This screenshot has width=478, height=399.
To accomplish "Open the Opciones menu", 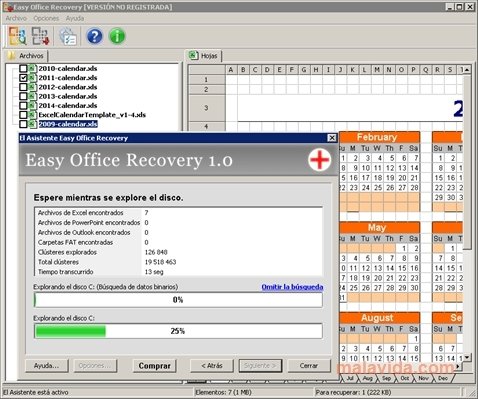I will [46, 18].
